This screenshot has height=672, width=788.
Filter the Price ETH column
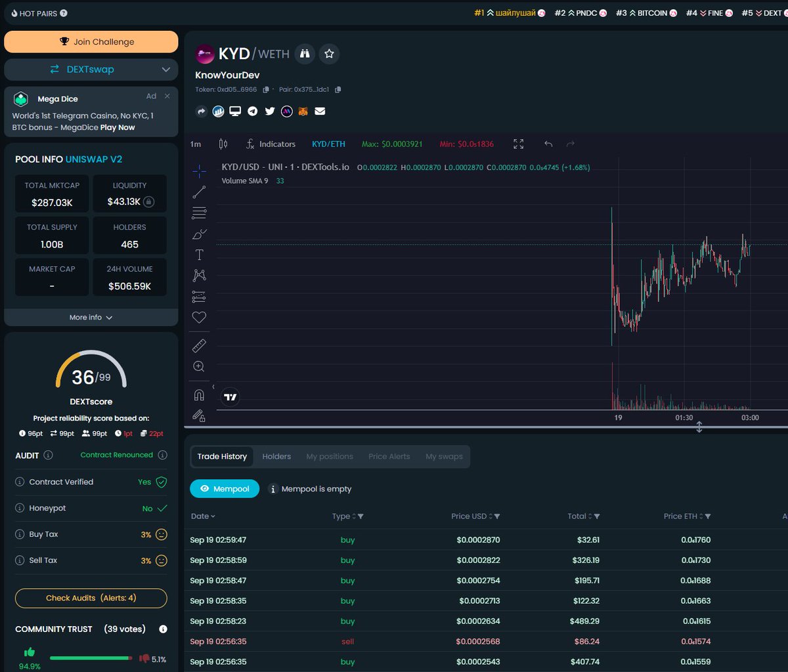point(708,516)
